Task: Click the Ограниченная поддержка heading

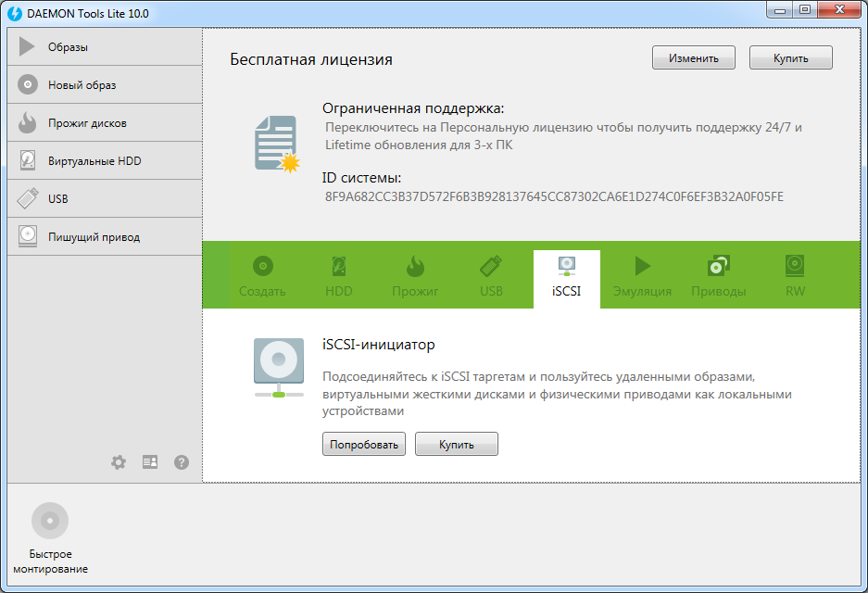Action: click(x=413, y=108)
